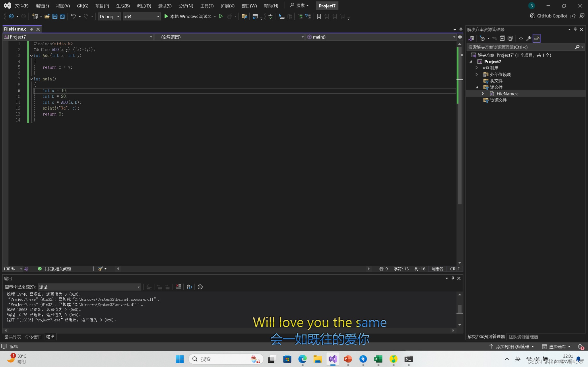Click the clock timestamp icon in output toolbar

pos(200,287)
